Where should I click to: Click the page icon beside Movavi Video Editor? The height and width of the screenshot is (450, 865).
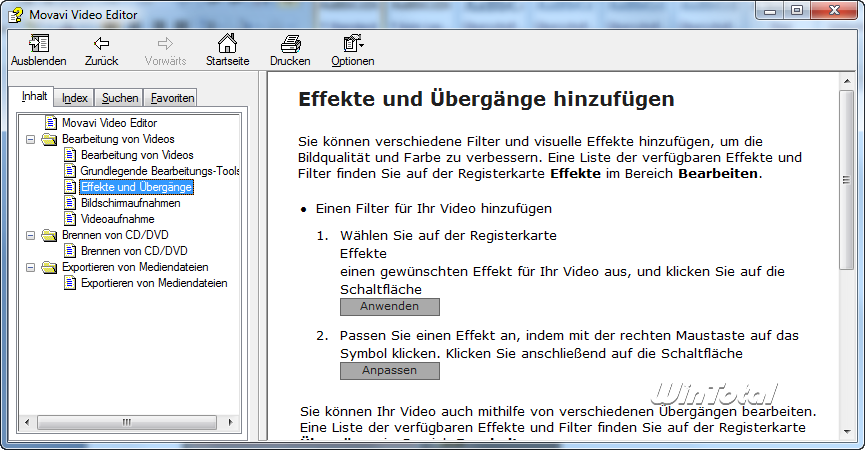click(51, 123)
